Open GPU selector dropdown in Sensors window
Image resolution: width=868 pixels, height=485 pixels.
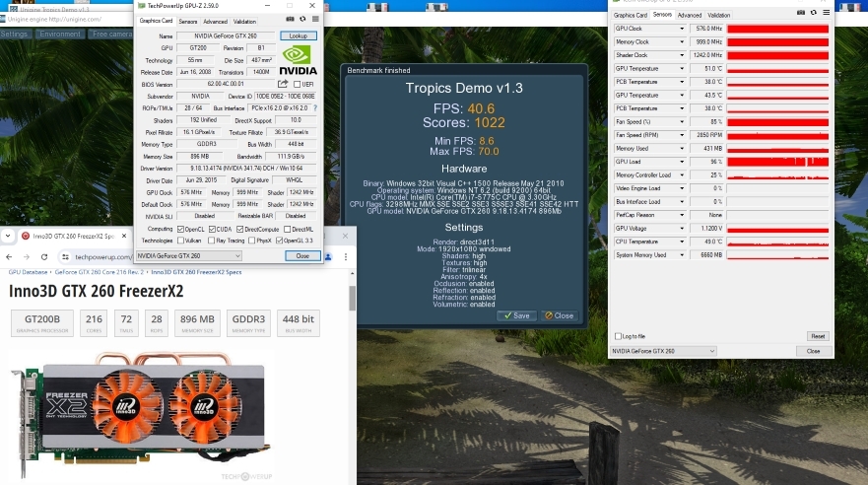click(x=663, y=351)
